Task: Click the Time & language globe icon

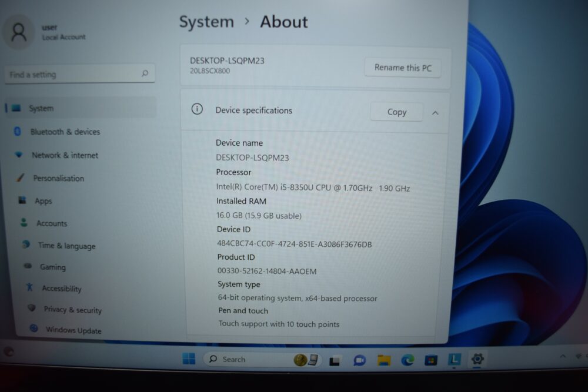Action: tap(26, 244)
